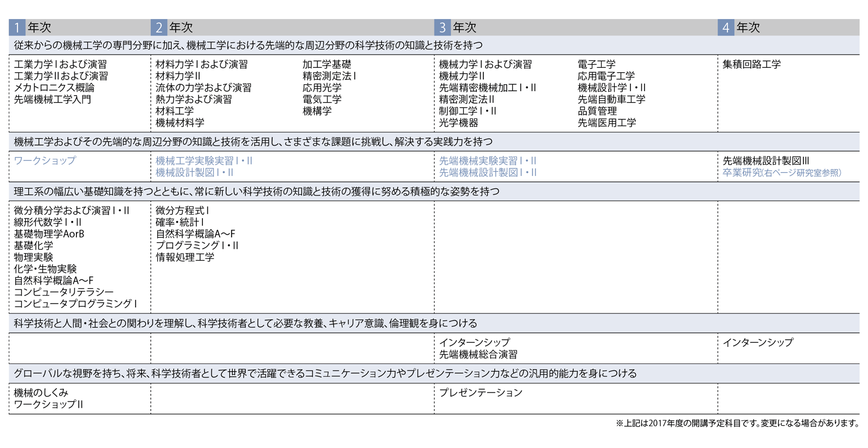This screenshot has width=868, height=448.
Task: Click 確率・統計Ⅰ entry
Action: (x=180, y=222)
